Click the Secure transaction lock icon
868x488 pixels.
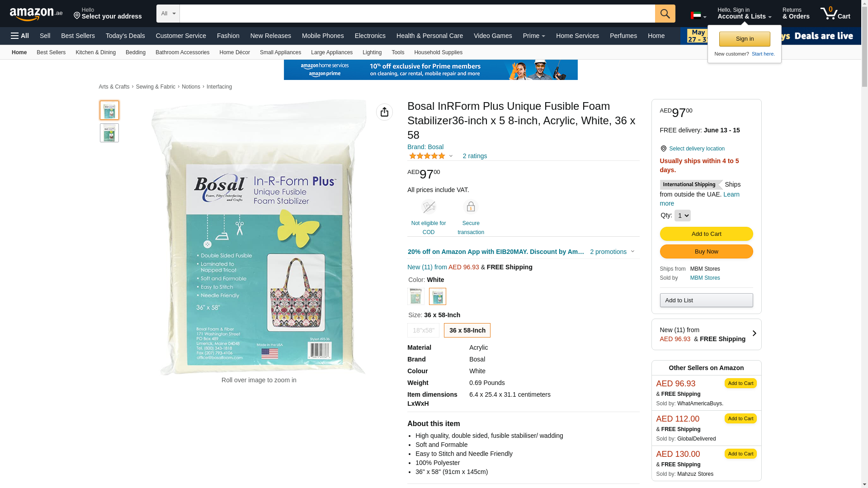tap(471, 207)
